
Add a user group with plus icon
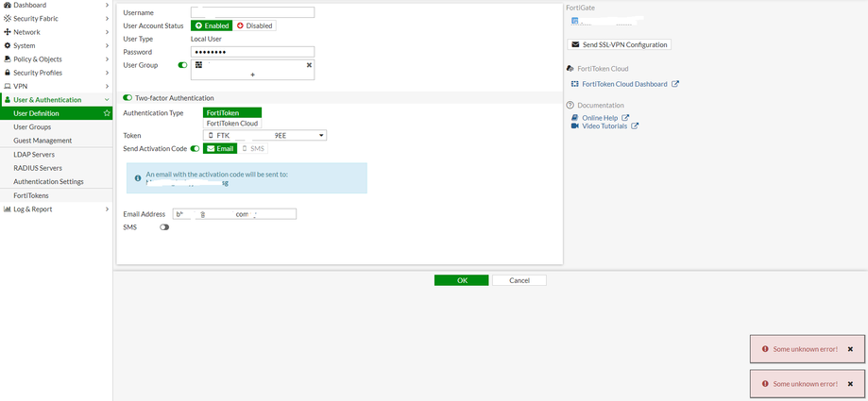(253, 75)
